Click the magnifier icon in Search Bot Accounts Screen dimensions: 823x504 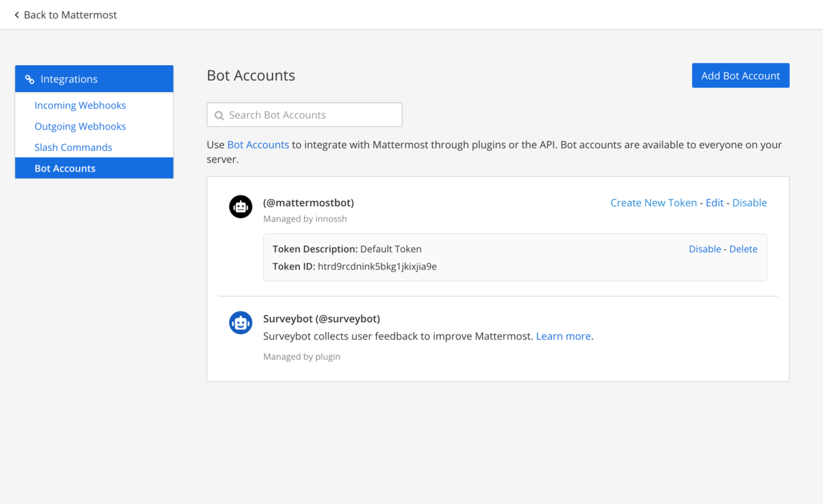219,115
